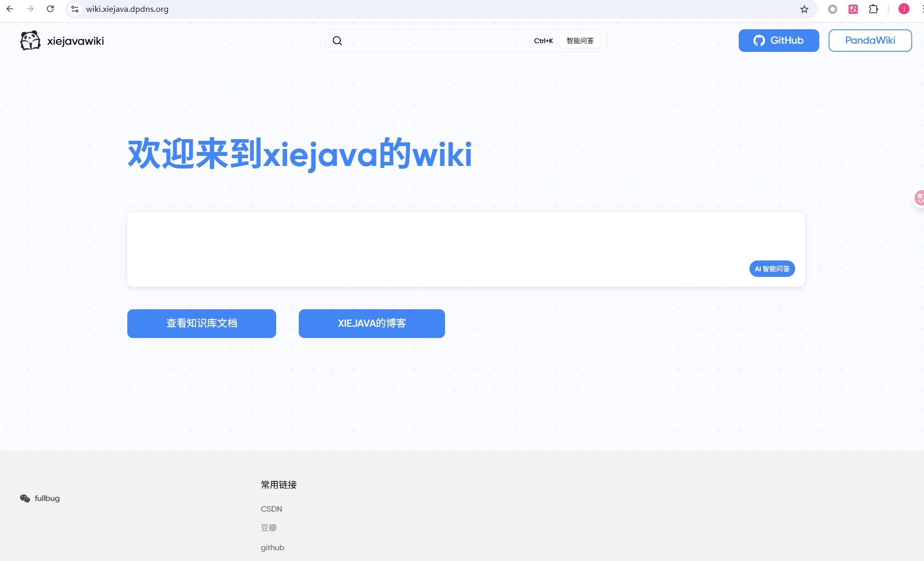Open the 豆瓣 link in the footer
The width and height of the screenshot is (924, 561).
point(268,527)
